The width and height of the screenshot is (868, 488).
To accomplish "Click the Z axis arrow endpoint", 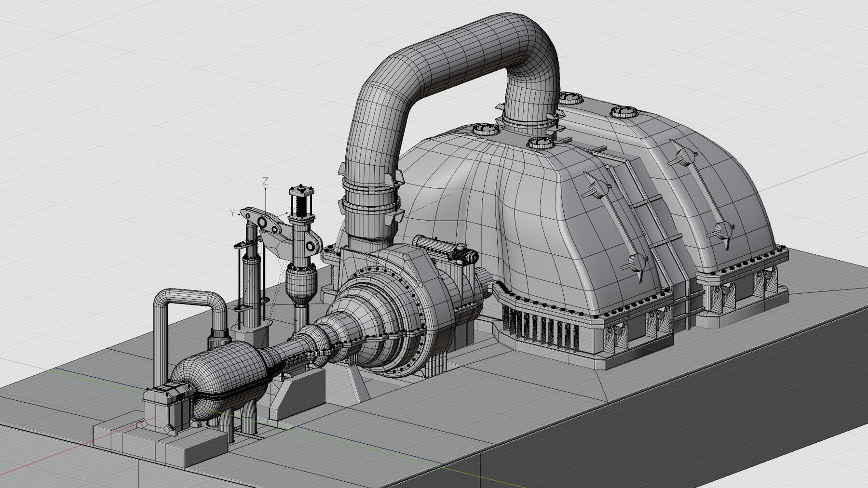I will pos(265,189).
